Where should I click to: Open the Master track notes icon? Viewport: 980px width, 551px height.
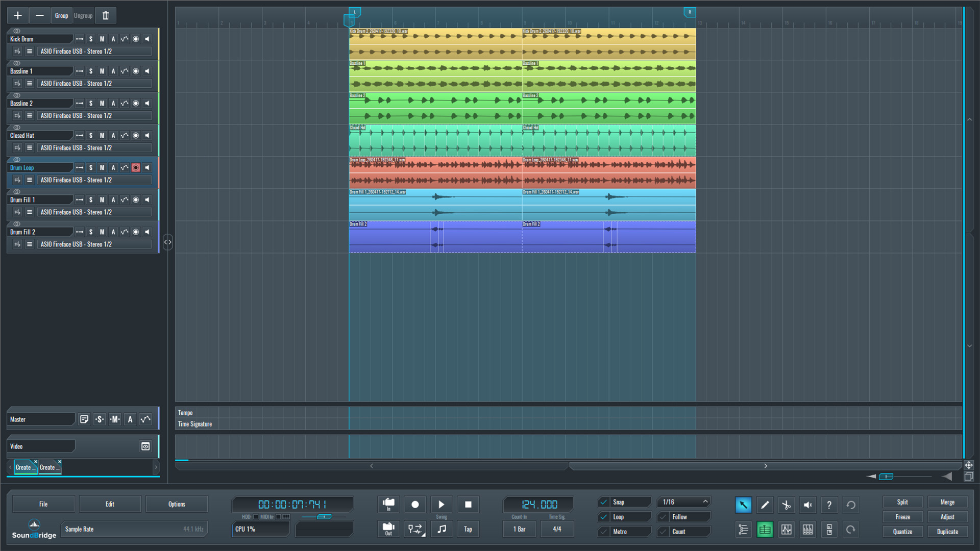tap(84, 419)
